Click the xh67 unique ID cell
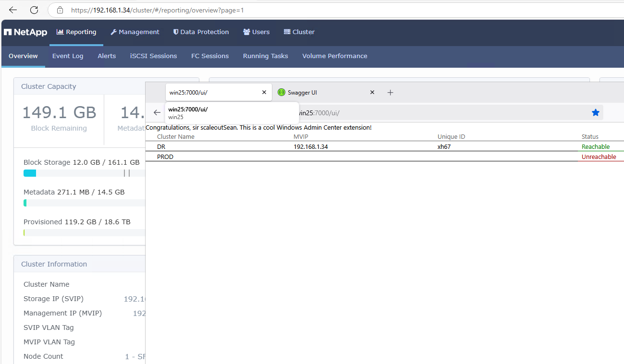This screenshot has height=364, width=624. tap(444, 147)
